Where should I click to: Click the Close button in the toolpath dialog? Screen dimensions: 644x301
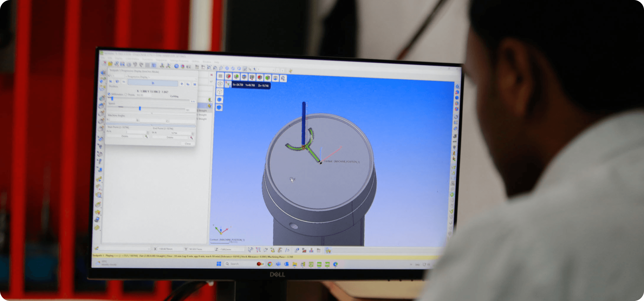(x=188, y=144)
